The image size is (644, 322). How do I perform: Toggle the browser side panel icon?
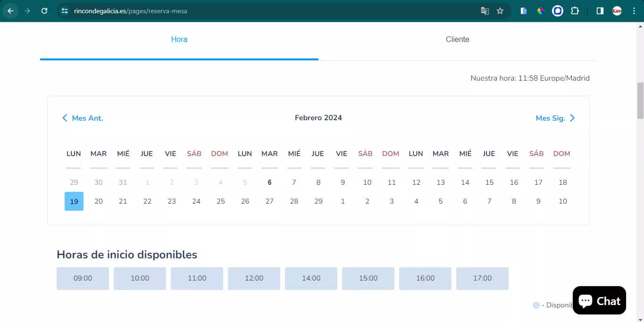point(600,11)
